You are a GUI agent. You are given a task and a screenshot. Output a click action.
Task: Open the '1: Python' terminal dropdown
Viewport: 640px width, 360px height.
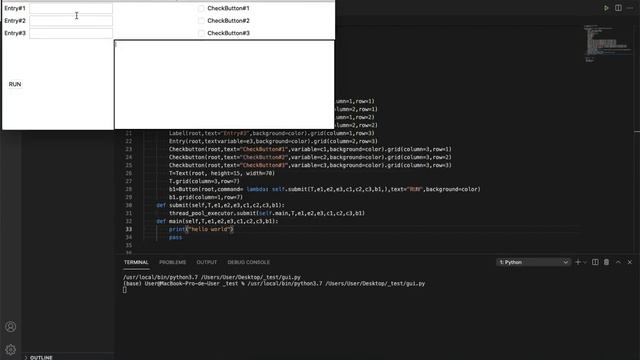(x=533, y=262)
